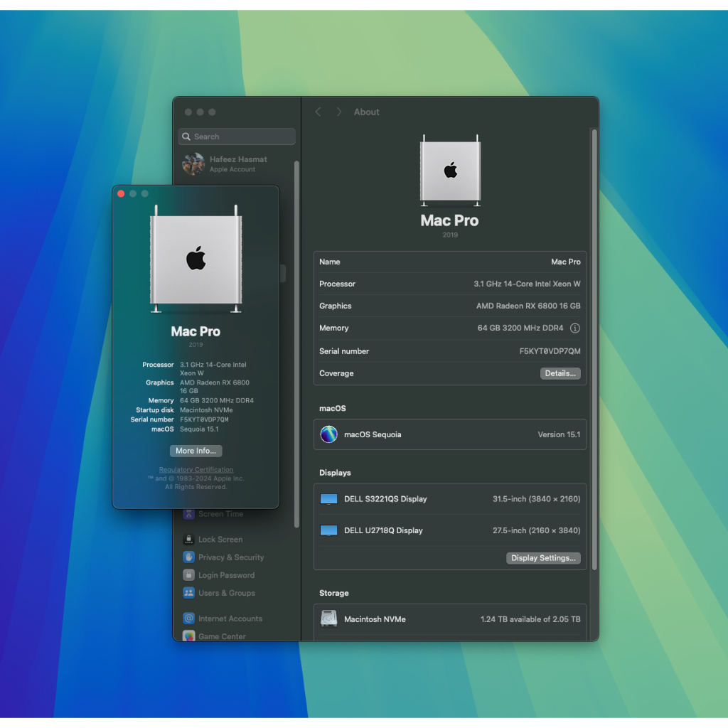Open Users & Groups sidebar icon

(188, 593)
